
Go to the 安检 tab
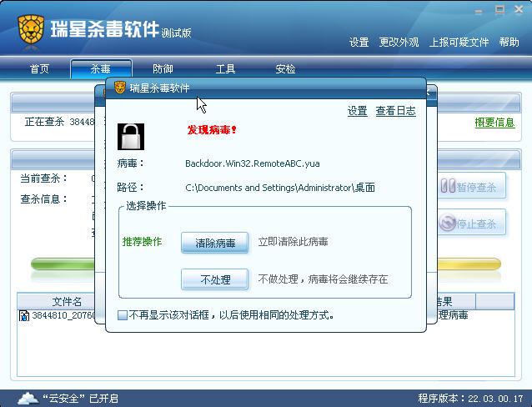(285, 69)
